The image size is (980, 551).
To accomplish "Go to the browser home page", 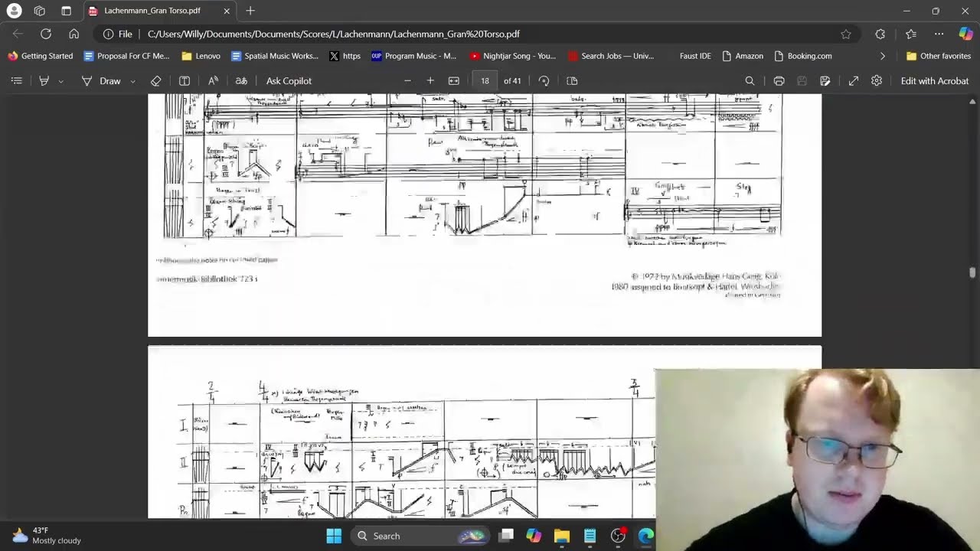I will point(73,34).
